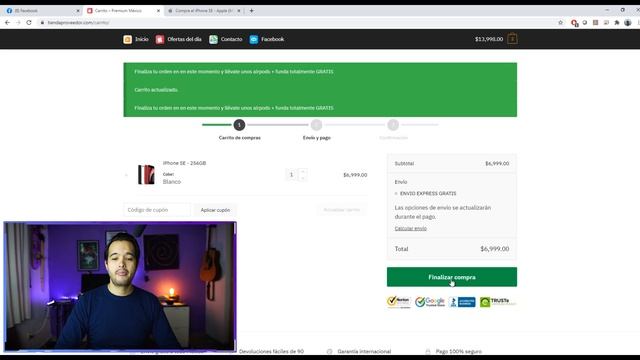Open a new browser tab
Viewport: 640px width, 360px height.
pyautogui.click(x=251, y=11)
